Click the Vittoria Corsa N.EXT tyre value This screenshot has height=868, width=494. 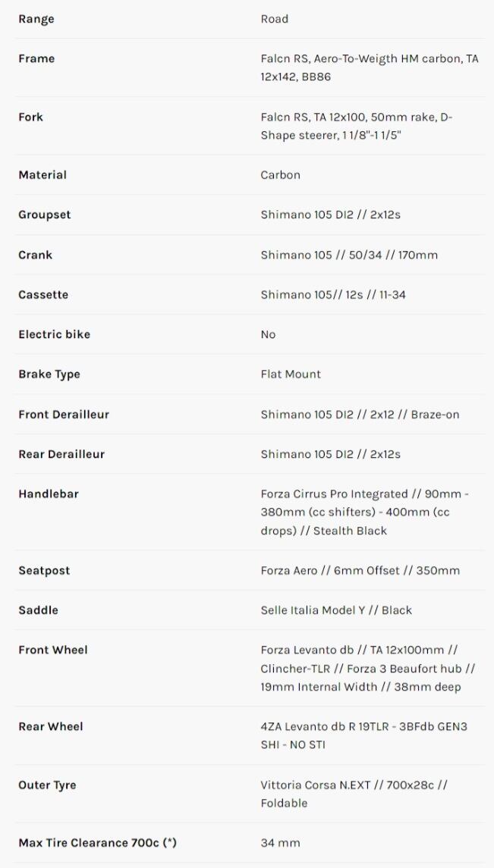pos(354,794)
